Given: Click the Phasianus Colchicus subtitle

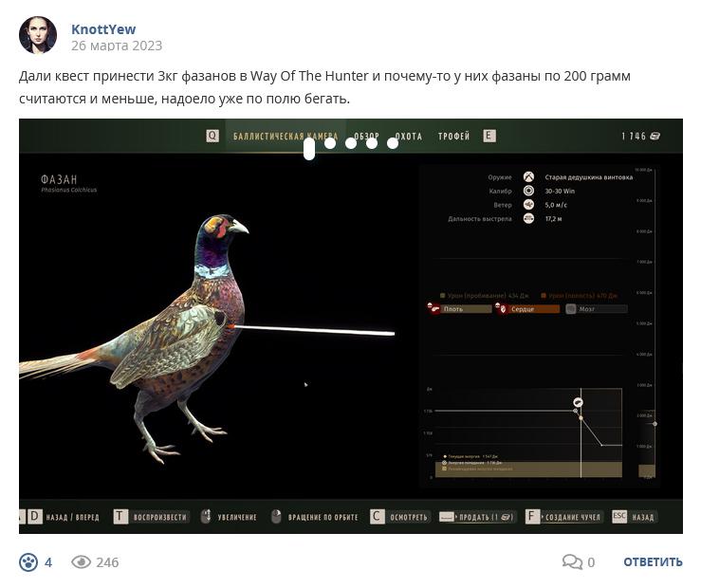Looking at the screenshot, I should [x=69, y=190].
